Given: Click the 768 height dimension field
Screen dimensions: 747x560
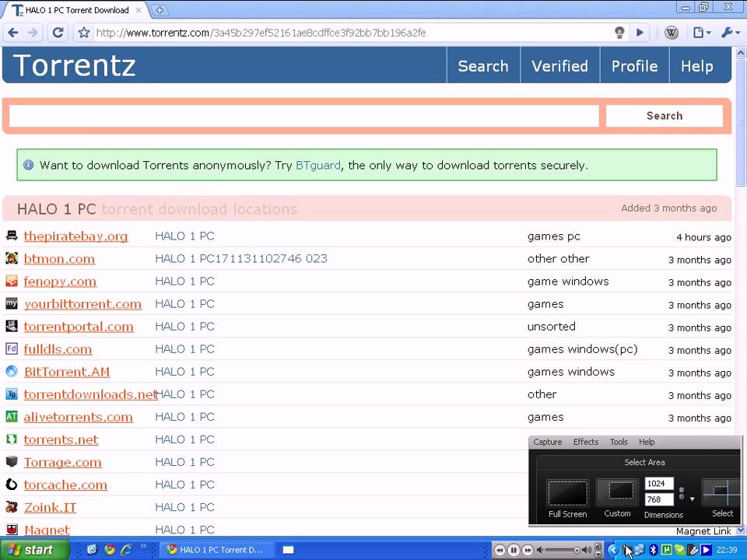Looking at the screenshot, I should [659, 499].
